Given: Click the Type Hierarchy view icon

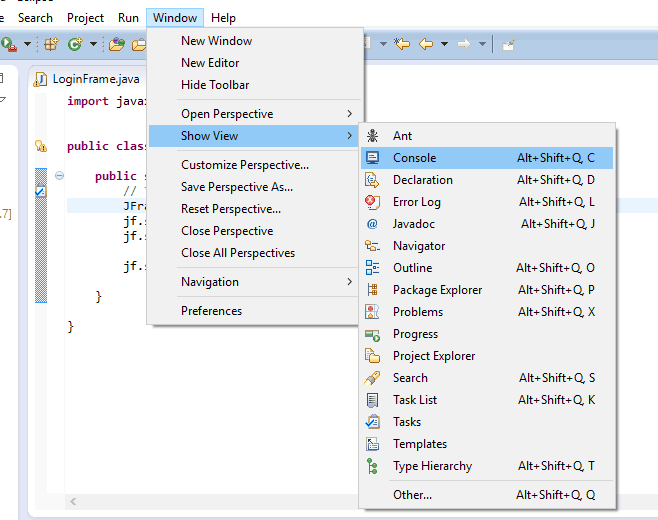Looking at the screenshot, I should click(x=372, y=466).
